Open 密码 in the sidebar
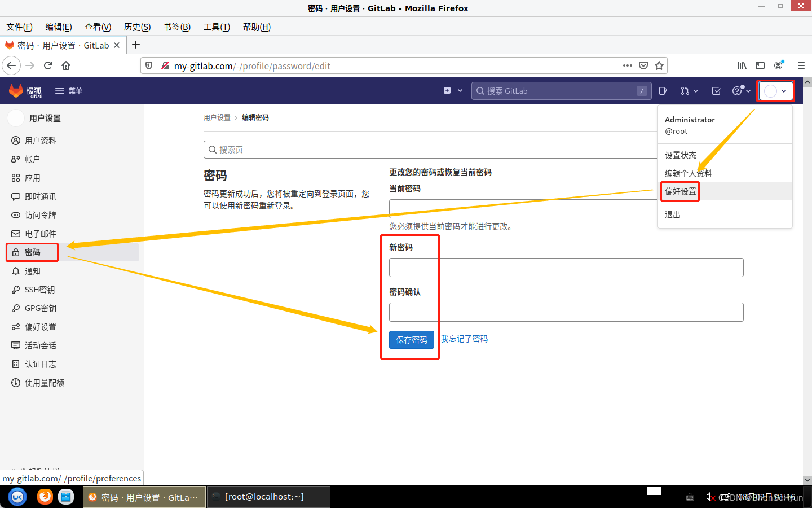The width and height of the screenshot is (812, 508). (x=72, y=252)
